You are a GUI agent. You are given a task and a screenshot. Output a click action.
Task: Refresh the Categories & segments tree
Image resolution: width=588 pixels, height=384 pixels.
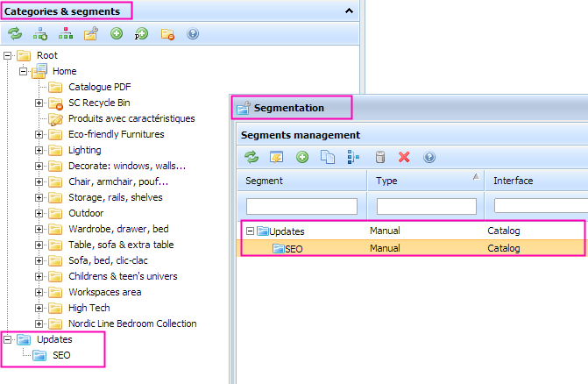click(15, 33)
